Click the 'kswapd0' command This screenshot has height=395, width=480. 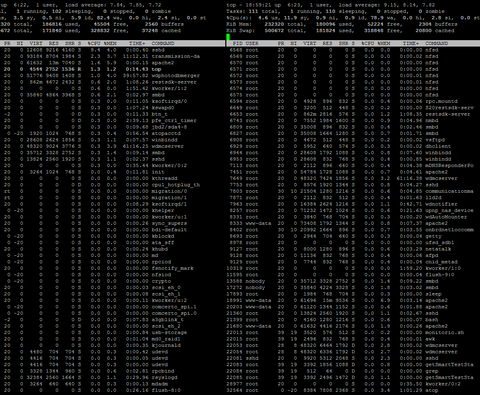[x=163, y=108]
